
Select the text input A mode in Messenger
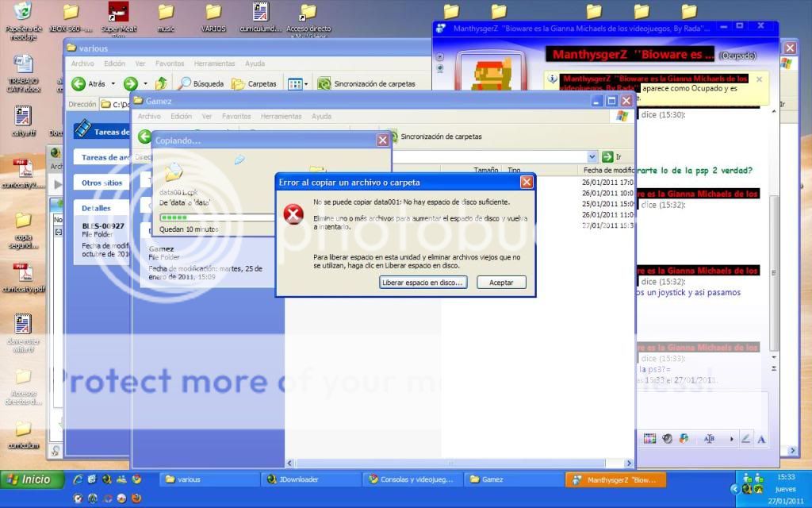(761, 439)
